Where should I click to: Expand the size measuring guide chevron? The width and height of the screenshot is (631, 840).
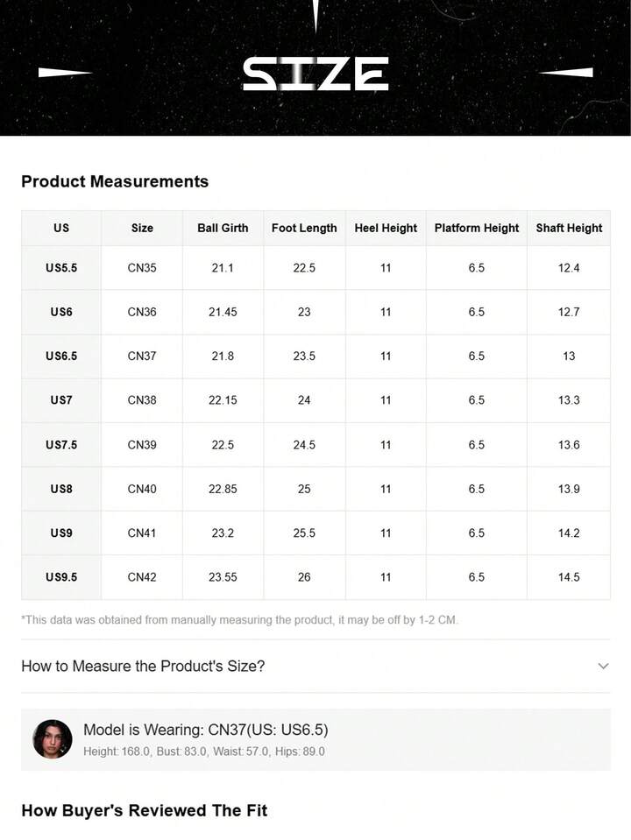(x=603, y=667)
